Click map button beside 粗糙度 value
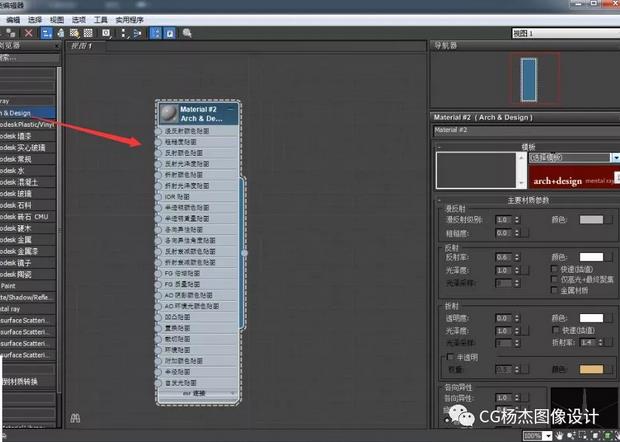 [525, 233]
